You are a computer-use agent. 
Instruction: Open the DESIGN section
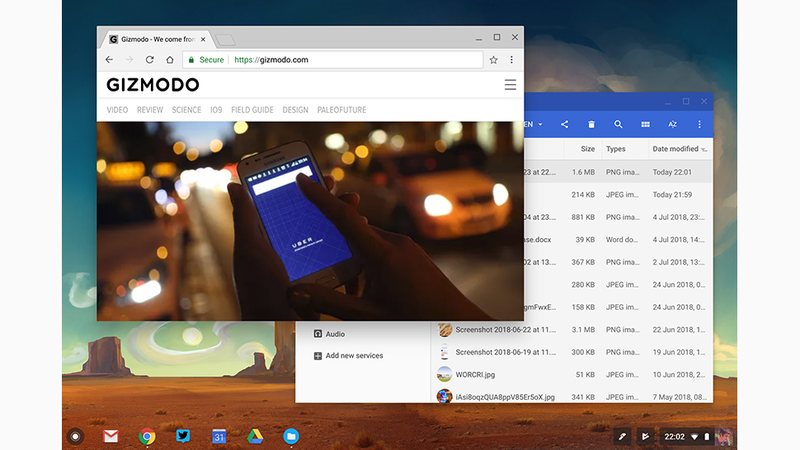tap(295, 110)
